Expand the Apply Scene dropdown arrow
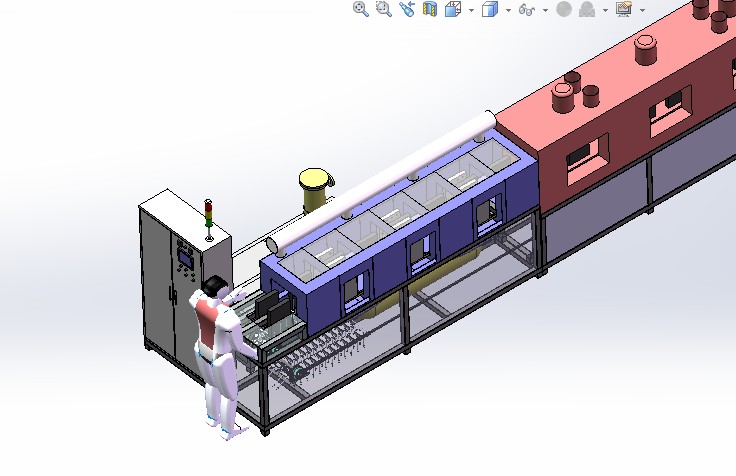The height and width of the screenshot is (476, 736). coord(606,10)
